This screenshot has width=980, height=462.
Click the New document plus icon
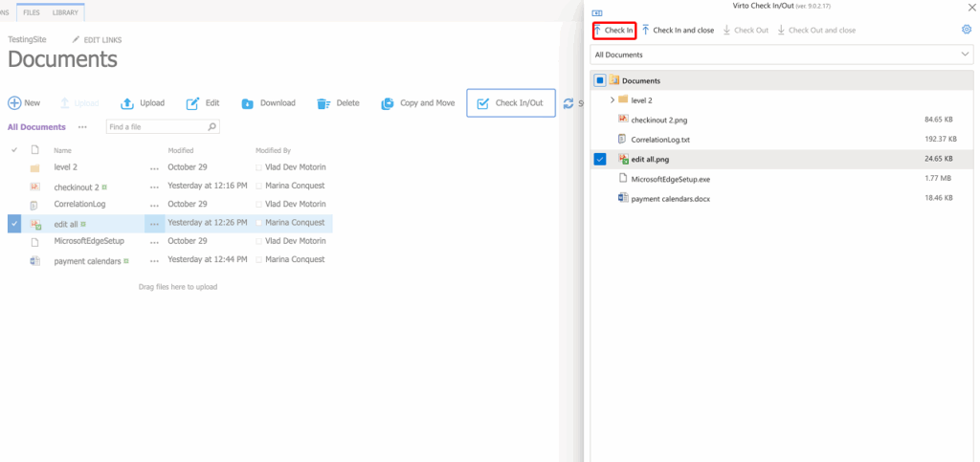click(14, 103)
